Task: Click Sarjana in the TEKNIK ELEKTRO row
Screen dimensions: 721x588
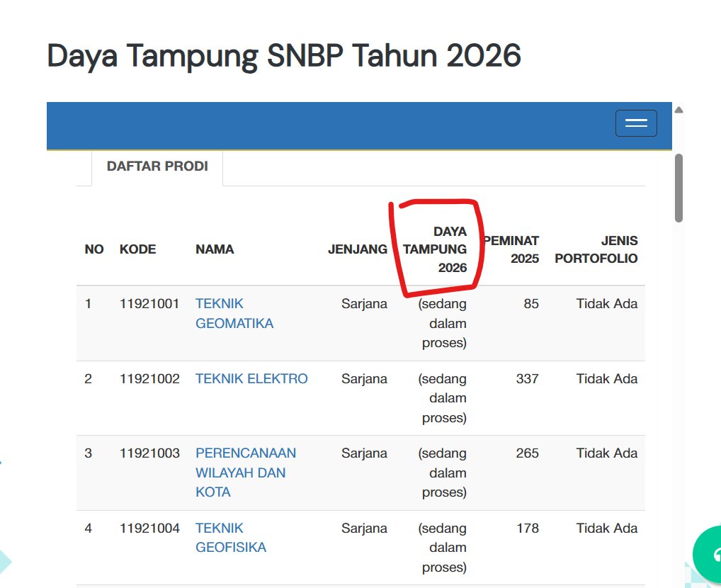Action: [364, 378]
